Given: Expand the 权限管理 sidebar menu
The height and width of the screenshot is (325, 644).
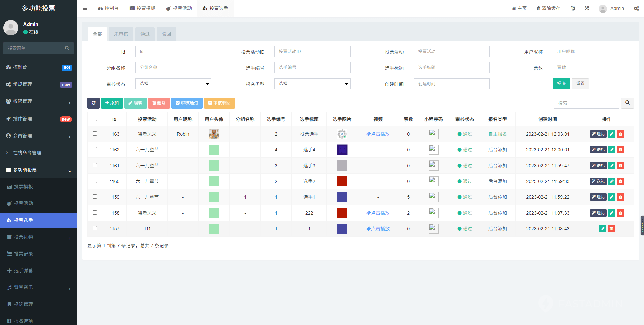Looking at the screenshot, I should [39, 101].
